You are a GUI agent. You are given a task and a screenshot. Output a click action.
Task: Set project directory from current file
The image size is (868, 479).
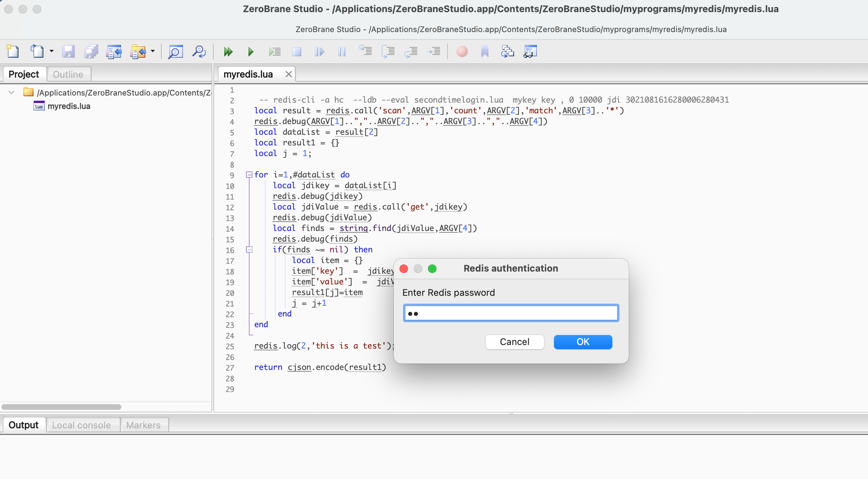tap(114, 52)
